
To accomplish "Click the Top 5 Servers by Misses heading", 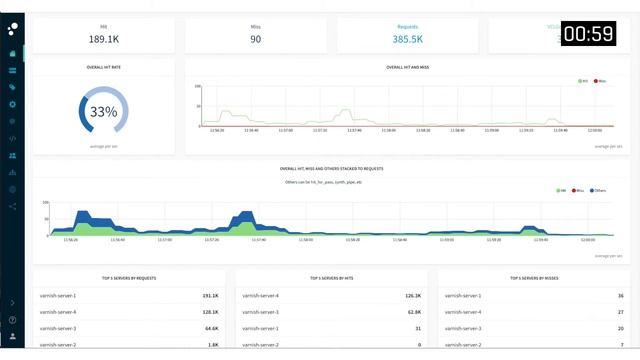I will tap(534, 278).
